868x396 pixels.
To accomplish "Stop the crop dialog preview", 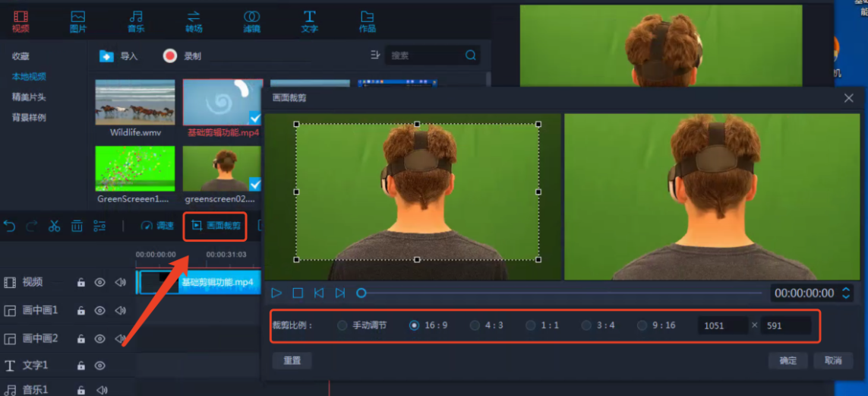I will tap(298, 293).
